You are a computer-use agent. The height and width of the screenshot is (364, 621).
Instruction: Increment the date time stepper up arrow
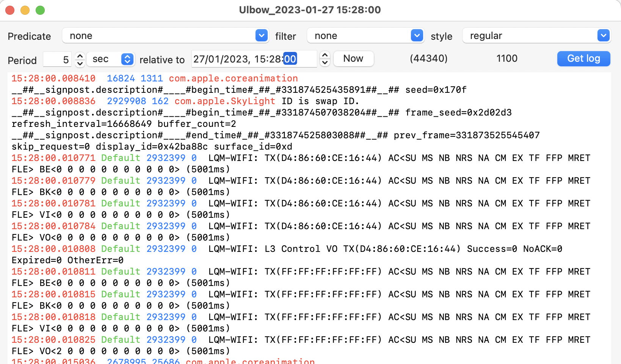(x=325, y=55)
